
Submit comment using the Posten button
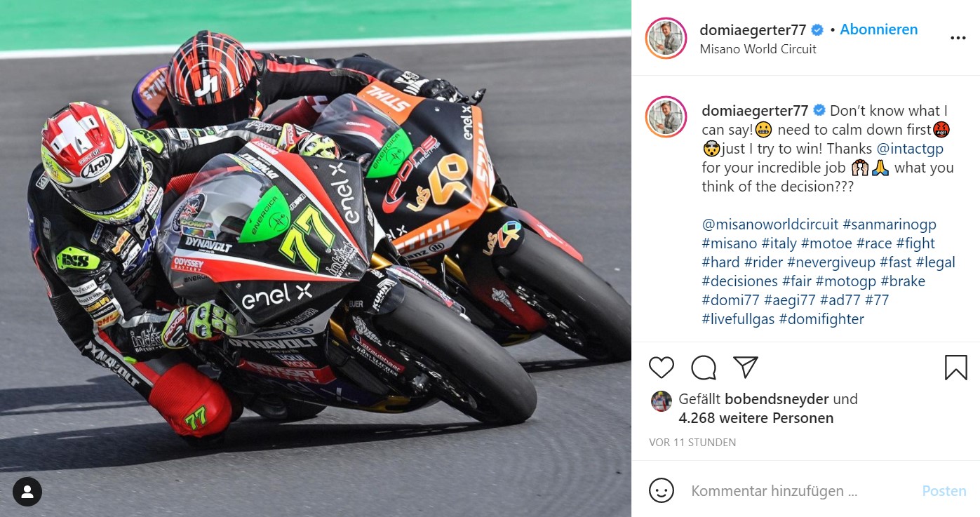[944, 491]
